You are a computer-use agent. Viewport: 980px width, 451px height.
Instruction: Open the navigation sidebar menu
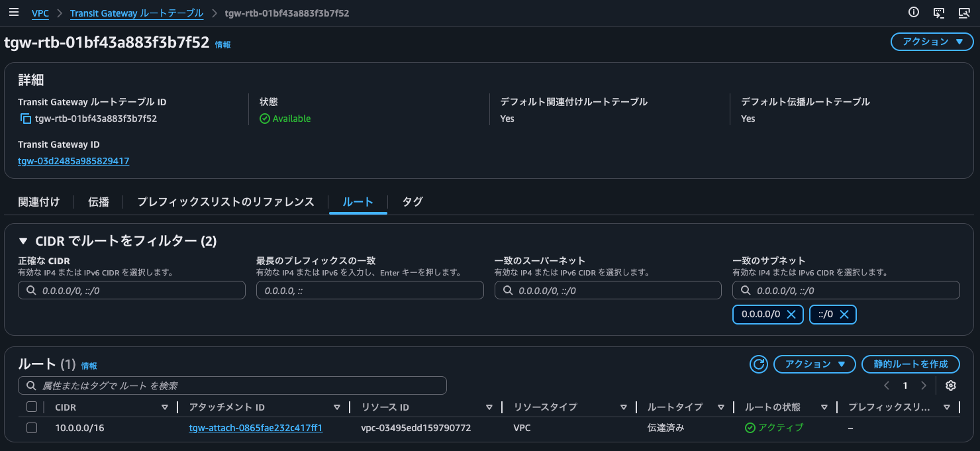point(14,12)
